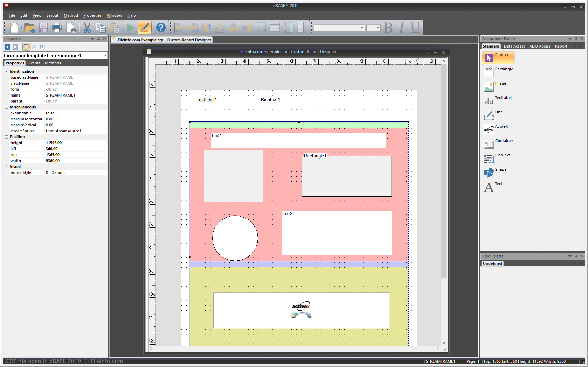The image size is (588, 367).
Task: Toggle the Design mode pencil icon
Action: [145, 27]
